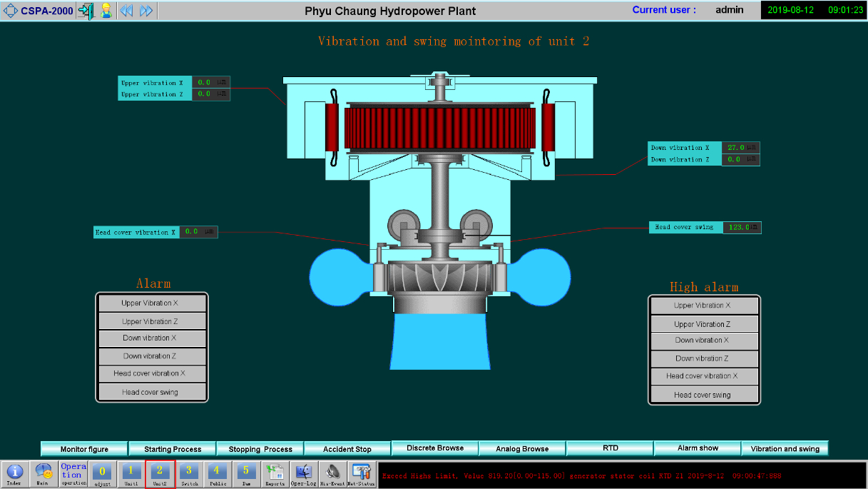
Task: Open the Oper-Log icon
Action: pos(304,474)
